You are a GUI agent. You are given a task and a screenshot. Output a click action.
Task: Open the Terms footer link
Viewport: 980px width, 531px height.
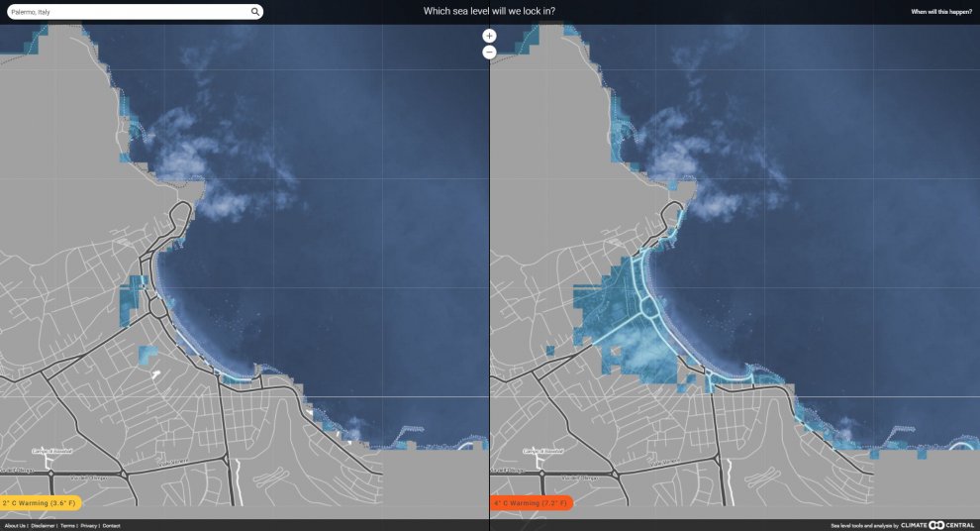pos(67,526)
